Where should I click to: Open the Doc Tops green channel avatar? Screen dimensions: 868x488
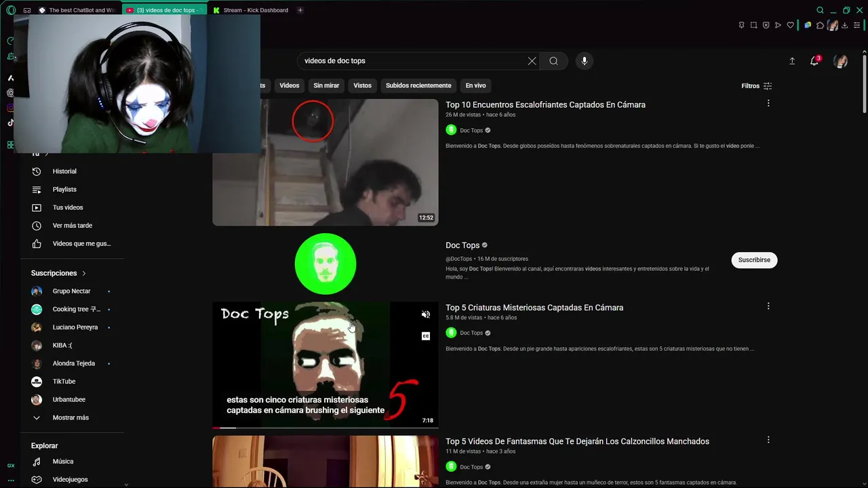325,264
